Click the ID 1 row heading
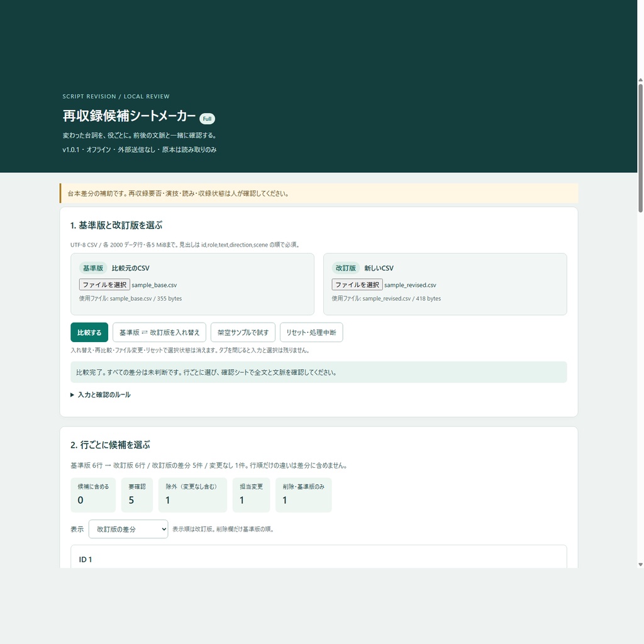 [x=86, y=559]
